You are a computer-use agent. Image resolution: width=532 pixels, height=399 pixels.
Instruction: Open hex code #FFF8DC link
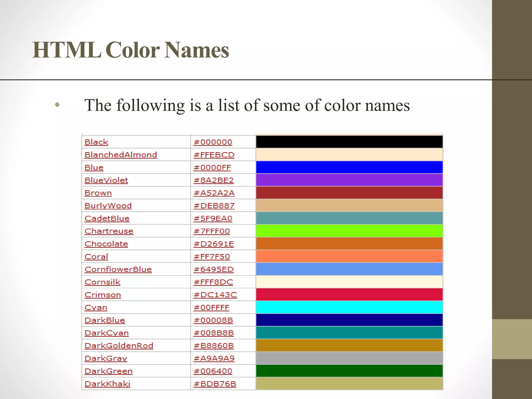213,282
